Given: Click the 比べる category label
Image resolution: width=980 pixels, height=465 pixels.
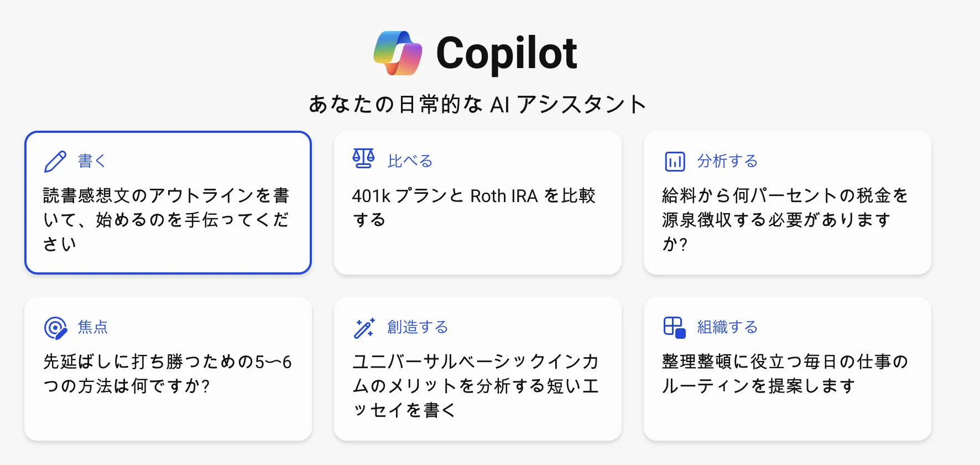Looking at the screenshot, I should click(x=410, y=161).
